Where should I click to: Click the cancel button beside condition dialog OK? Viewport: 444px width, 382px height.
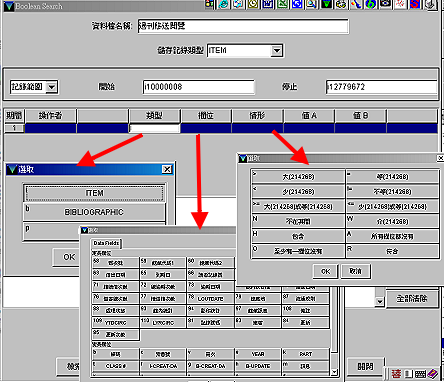[355, 271]
